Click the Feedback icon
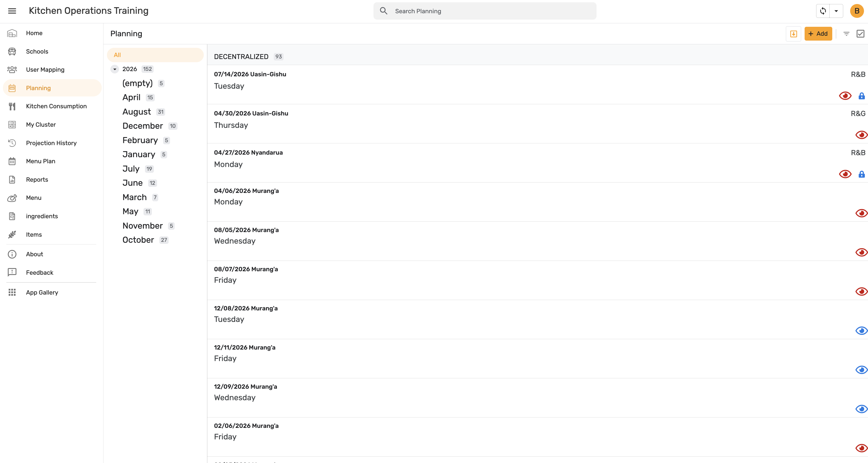 (12, 272)
